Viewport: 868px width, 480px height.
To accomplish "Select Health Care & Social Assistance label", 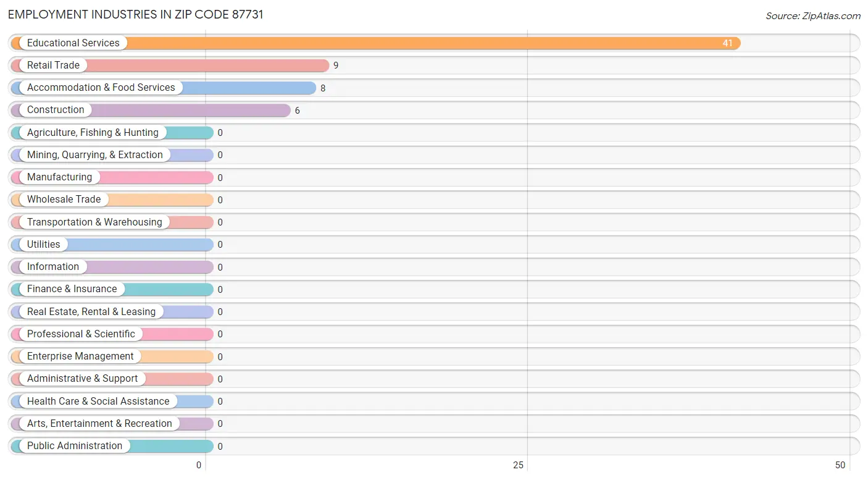I will pos(98,401).
